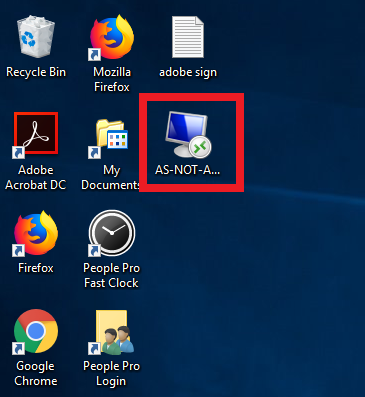Click the "My Documents" label text

(x=111, y=177)
